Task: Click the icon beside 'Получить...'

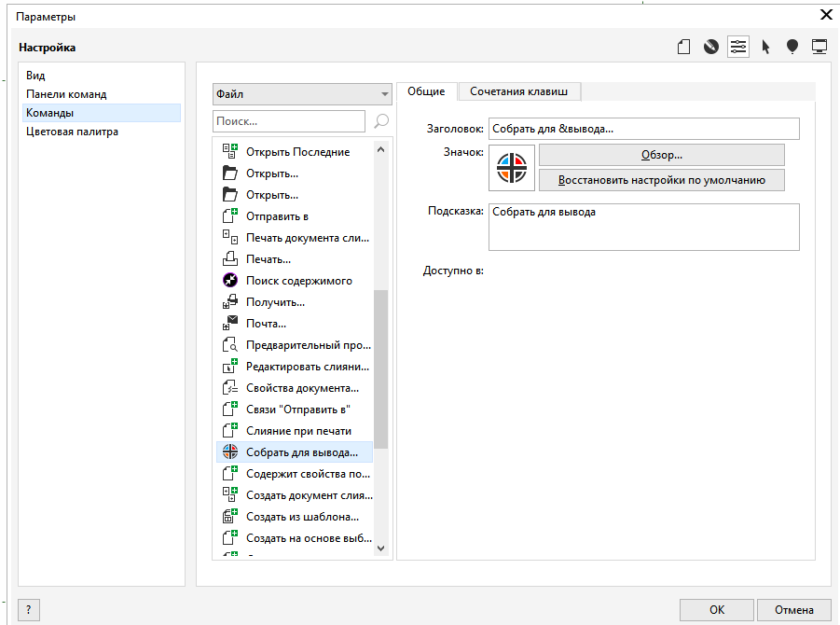Action: [x=230, y=302]
